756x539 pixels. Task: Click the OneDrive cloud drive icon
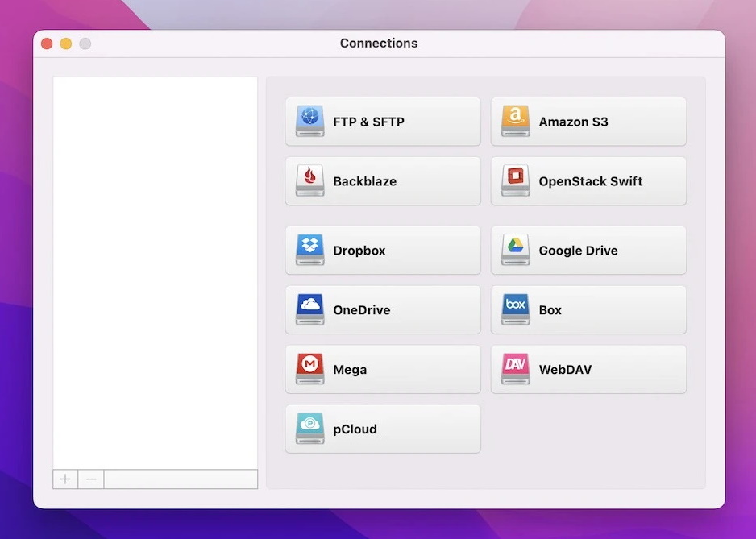(x=309, y=309)
